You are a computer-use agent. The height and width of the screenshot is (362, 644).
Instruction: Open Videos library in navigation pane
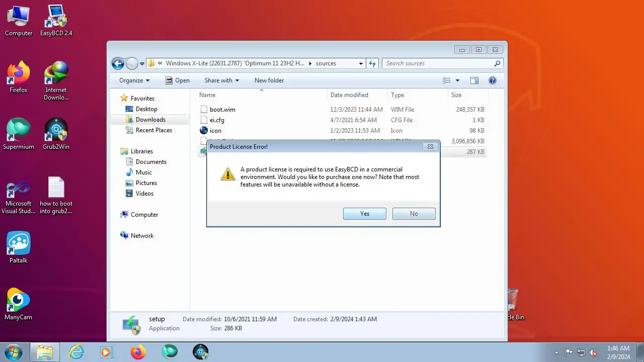click(x=144, y=194)
